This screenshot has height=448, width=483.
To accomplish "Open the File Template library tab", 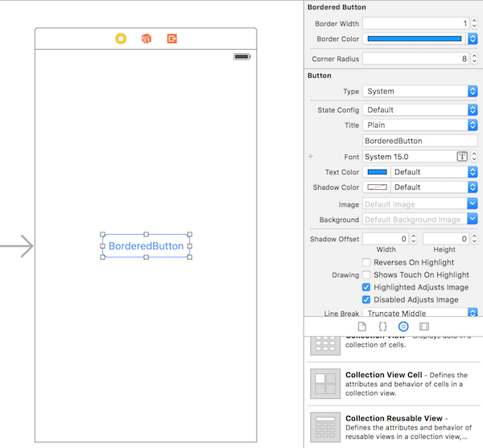I will point(362,327).
